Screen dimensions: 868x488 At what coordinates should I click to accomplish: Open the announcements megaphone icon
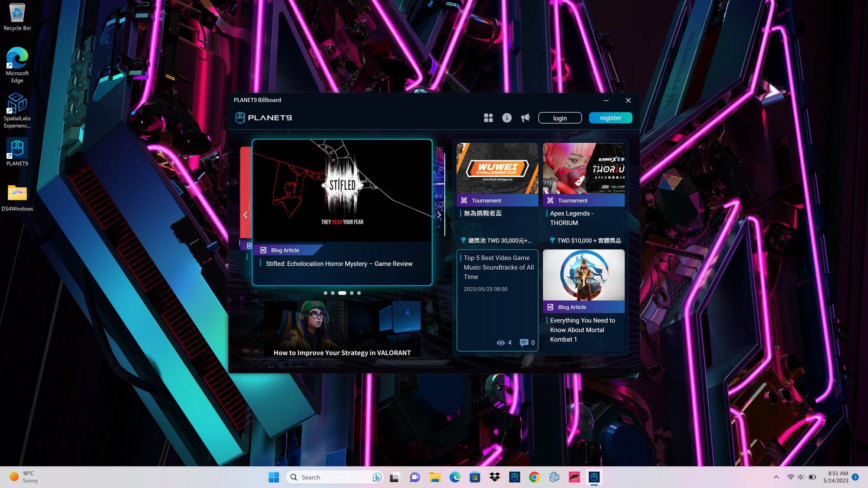tap(526, 118)
